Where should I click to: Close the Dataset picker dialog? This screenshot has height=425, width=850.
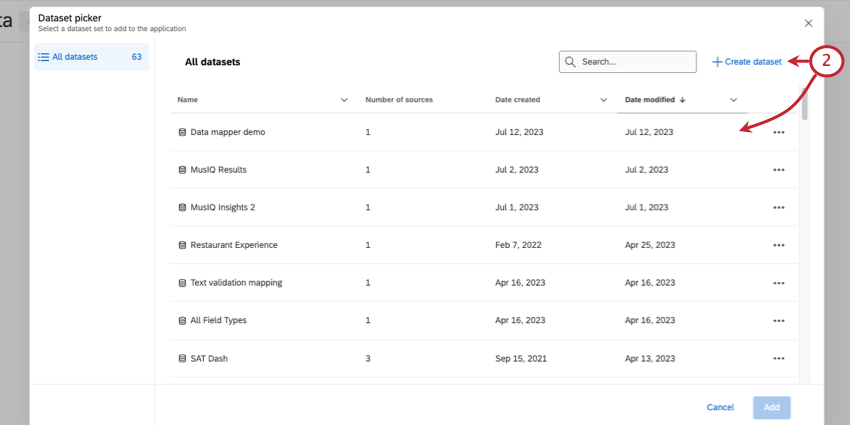tap(809, 22)
